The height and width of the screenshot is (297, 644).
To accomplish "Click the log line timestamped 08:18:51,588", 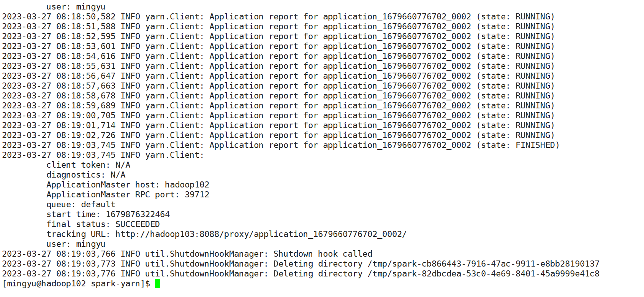I will (x=278, y=27).
